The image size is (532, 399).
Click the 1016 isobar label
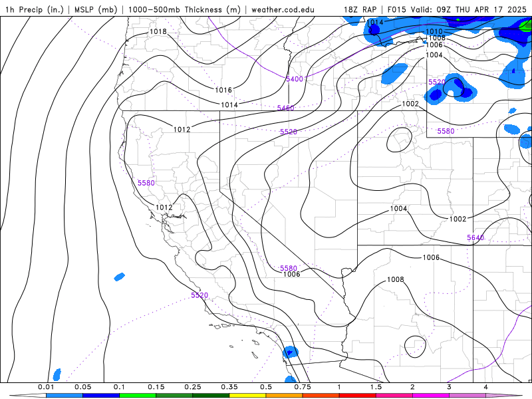tap(223, 90)
